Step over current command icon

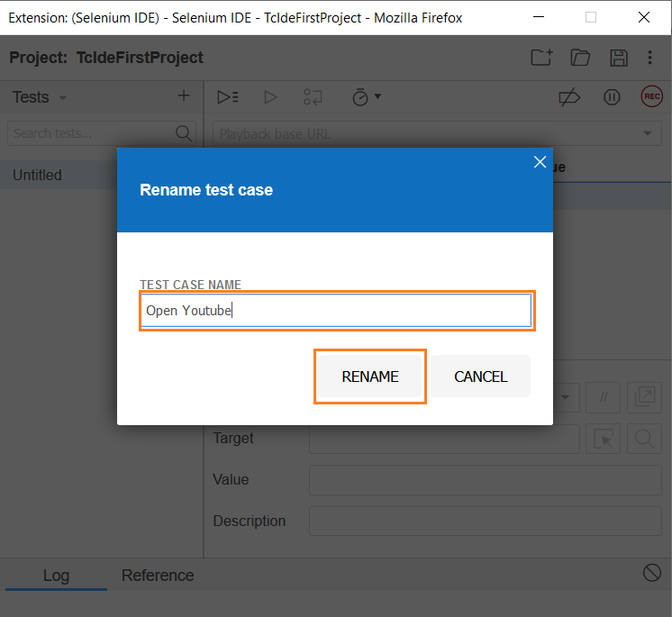coord(313,97)
